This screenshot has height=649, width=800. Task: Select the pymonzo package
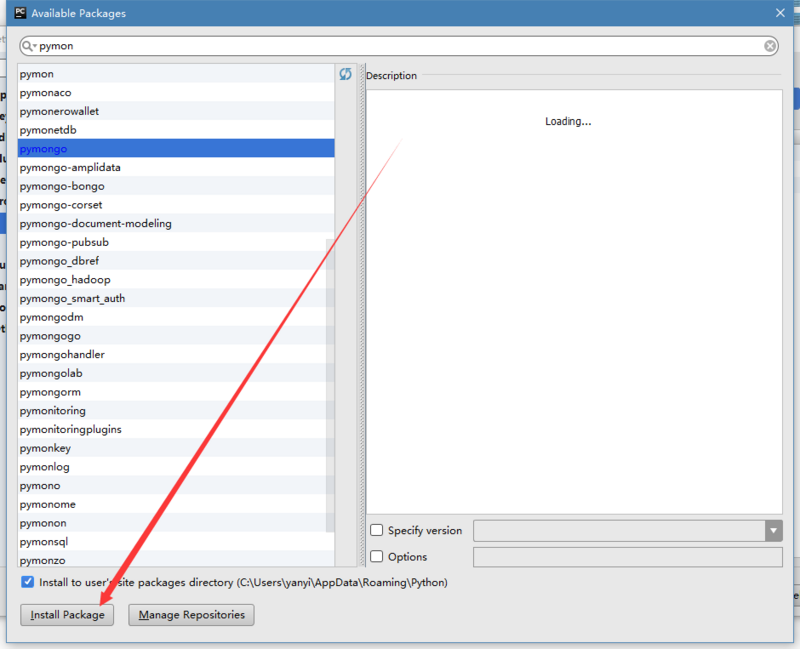click(x=176, y=559)
